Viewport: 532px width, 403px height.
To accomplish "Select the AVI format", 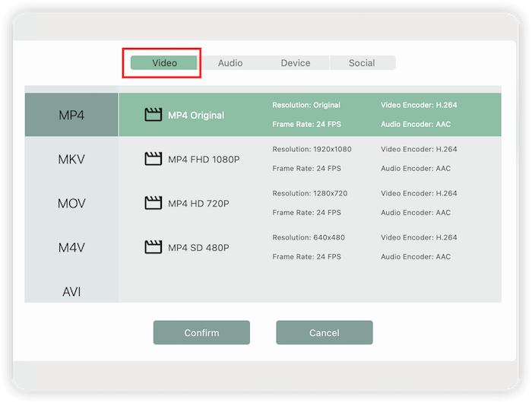I will click(71, 291).
